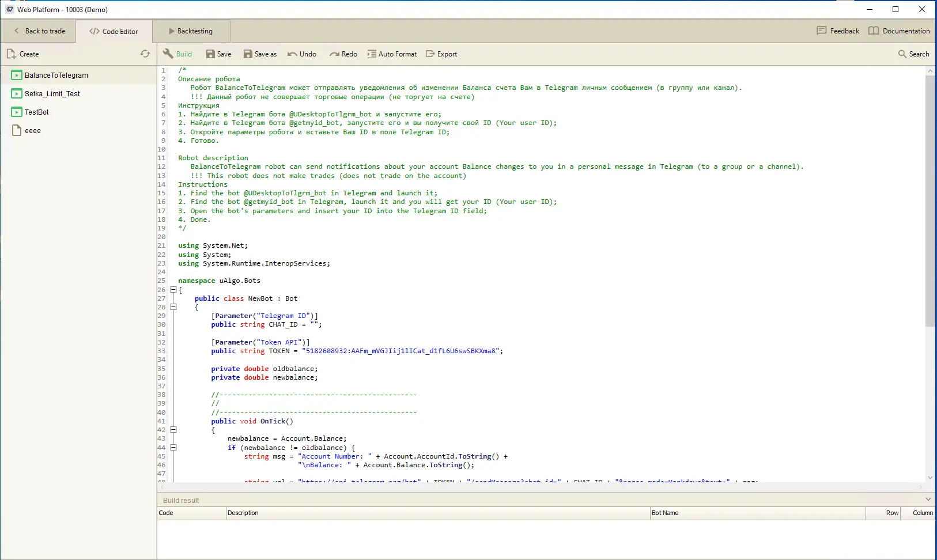Click the Build wrench icon

click(x=168, y=54)
